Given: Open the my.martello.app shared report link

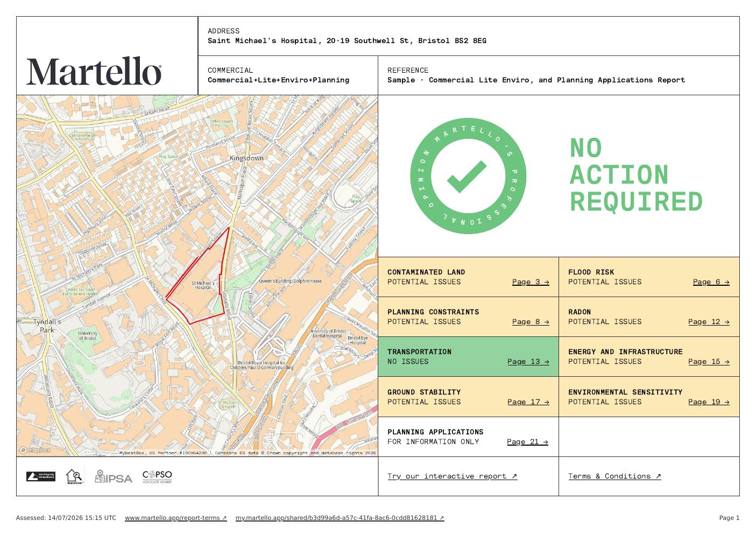Looking at the screenshot, I should [340, 518].
